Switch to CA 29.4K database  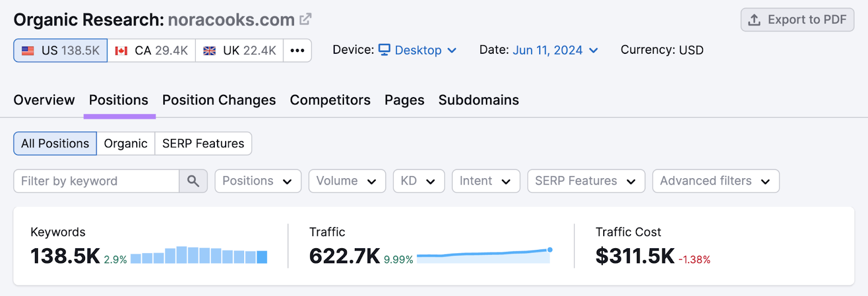pyautogui.click(x=151, y=51)
